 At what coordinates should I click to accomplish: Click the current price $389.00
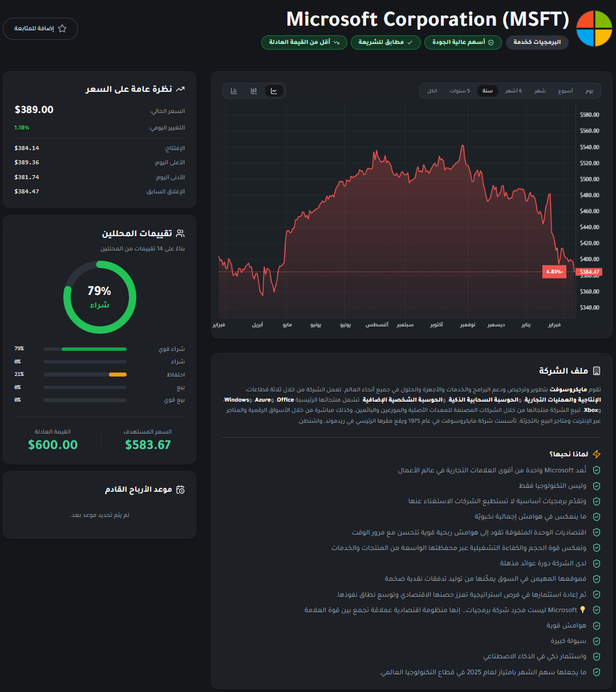(34, 110)
